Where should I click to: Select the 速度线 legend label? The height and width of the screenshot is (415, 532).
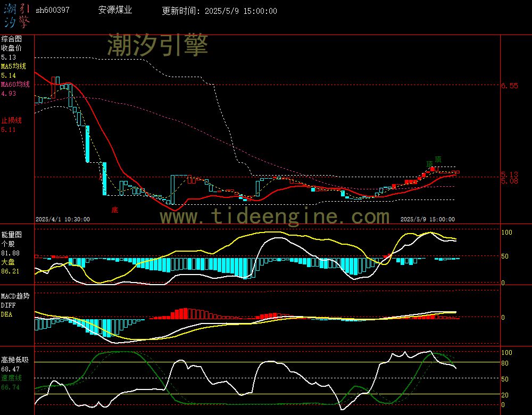[x=11, y=378]
